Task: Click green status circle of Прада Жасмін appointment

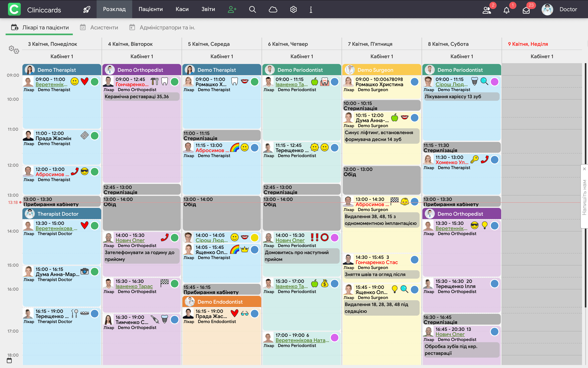Action: coord(95,136)
